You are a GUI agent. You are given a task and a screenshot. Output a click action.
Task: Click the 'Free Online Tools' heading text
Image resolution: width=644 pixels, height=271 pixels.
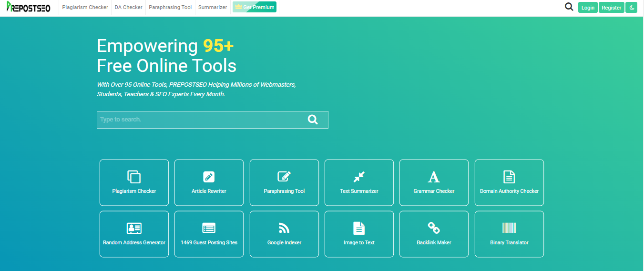(166, 66)
